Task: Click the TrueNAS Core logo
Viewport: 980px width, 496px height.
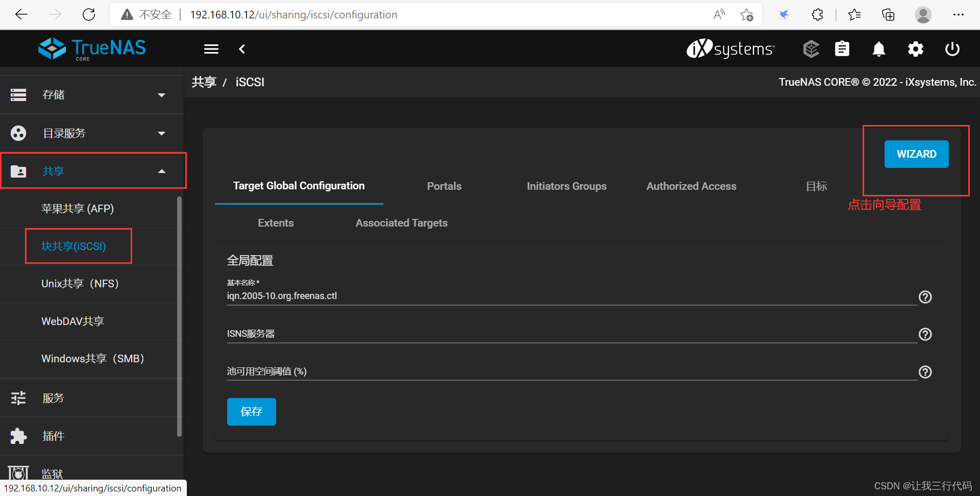Action: pos(92,49)
